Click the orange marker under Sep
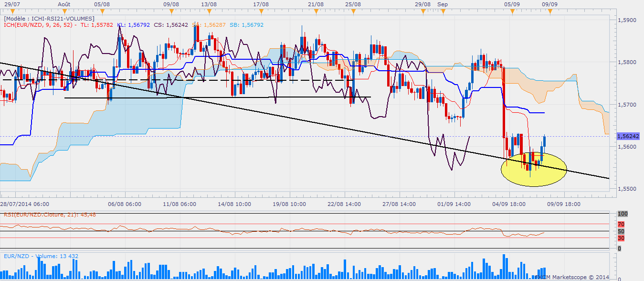This screenshot has height=281, width=644. (442, 11)
